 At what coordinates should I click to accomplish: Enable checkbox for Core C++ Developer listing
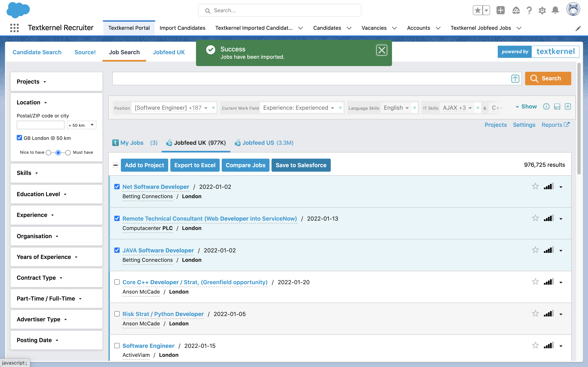coord(117,282)
